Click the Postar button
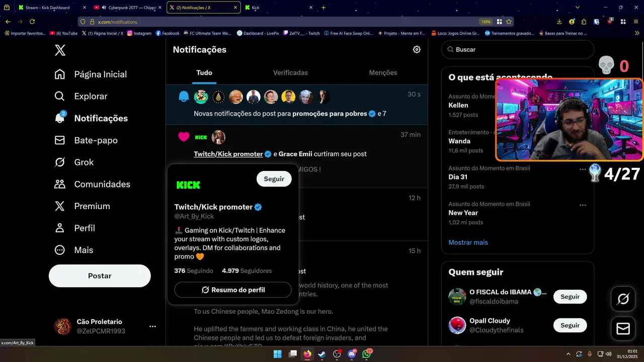The height and width of the screenshot is (362, 644). (100, 276)
